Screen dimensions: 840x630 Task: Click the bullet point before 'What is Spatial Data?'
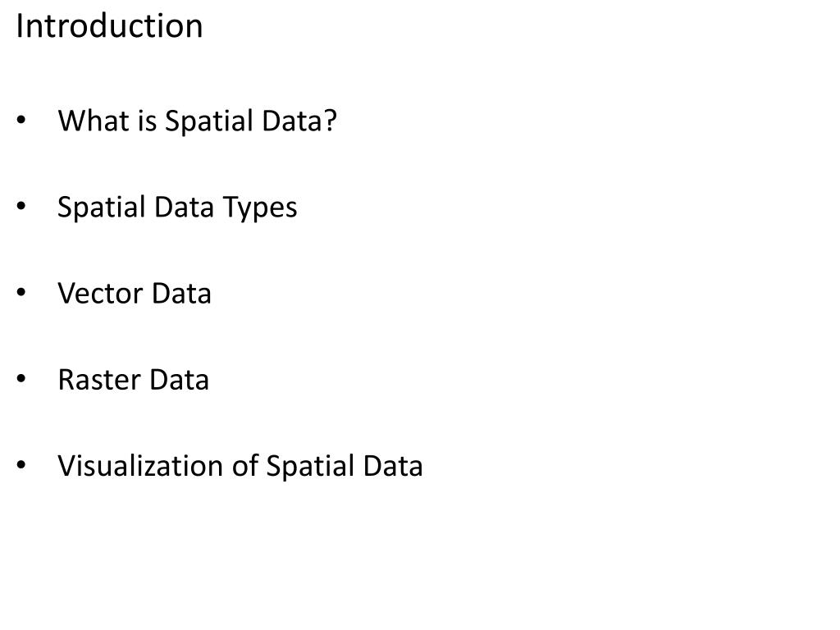click(22, 122)
